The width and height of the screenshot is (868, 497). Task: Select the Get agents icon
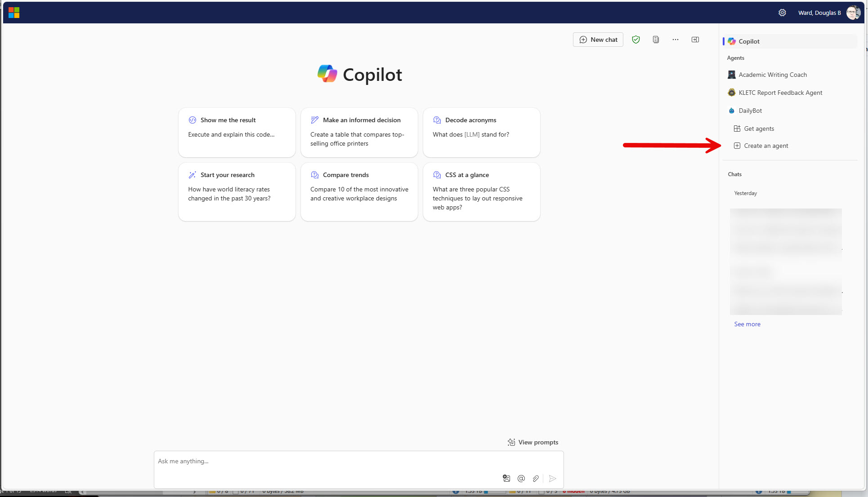(x=737, y=129)
